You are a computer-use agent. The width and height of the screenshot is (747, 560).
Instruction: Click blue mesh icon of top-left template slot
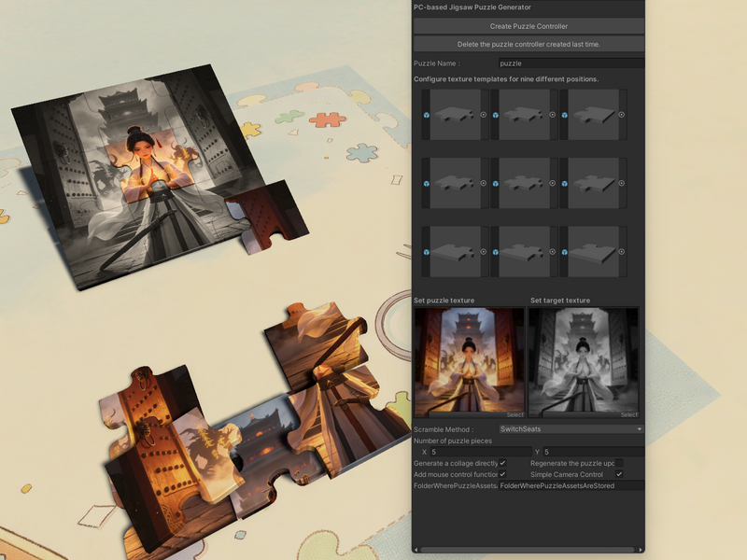point(427,115)
